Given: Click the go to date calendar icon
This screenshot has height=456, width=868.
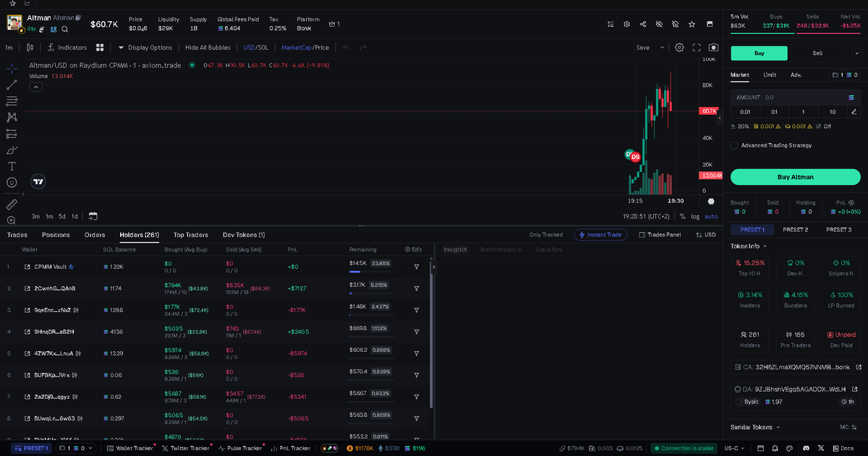Looking at the screenshot, I should pos(93,216).
